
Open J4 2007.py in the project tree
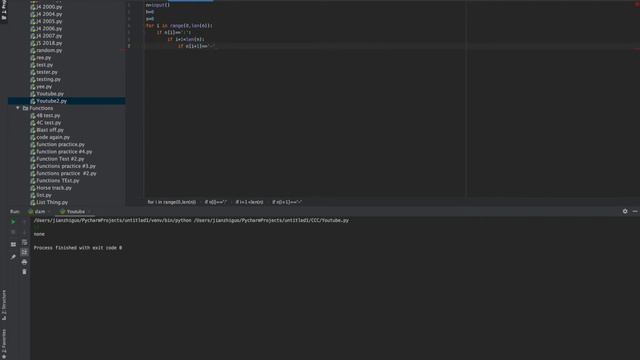coord(49,36)
